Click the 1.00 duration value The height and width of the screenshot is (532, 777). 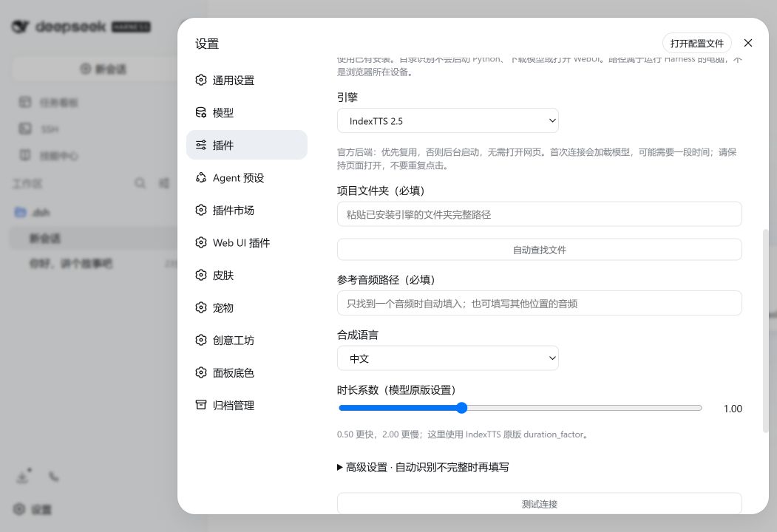click(x=733, y=409)
